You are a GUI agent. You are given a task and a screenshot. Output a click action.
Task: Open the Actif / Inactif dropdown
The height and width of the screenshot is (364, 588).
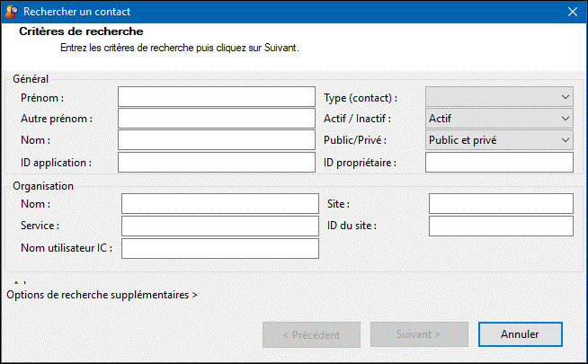[499, 119]
